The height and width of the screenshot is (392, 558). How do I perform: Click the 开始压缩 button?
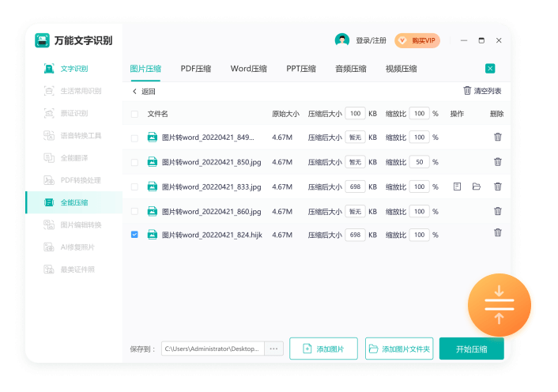click(x=471, y=349)
